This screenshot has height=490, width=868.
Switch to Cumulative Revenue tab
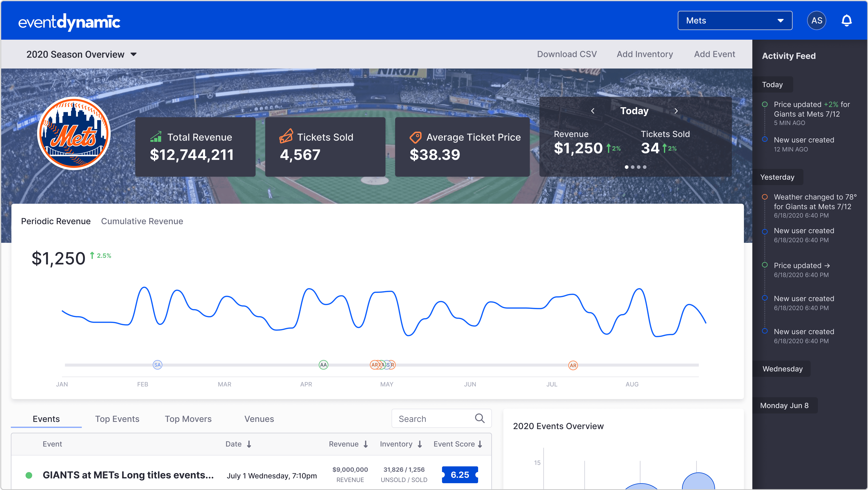pyautogui.click(x=142, y=221)
